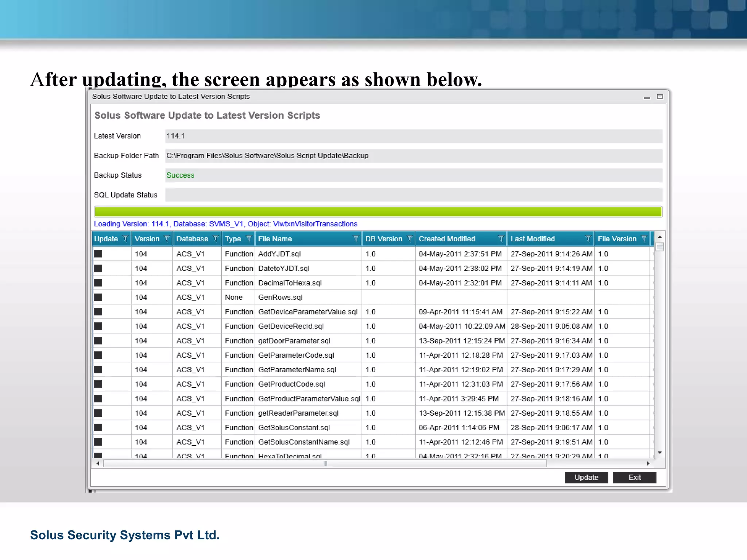Click the vertical scrollbar up arrow

tap(659, 237)
